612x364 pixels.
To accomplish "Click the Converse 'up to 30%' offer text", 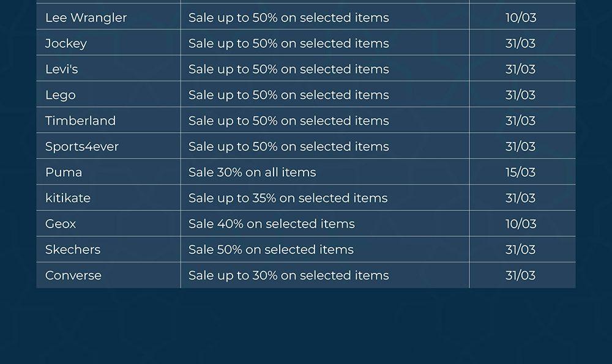I will tap(288, 275).
